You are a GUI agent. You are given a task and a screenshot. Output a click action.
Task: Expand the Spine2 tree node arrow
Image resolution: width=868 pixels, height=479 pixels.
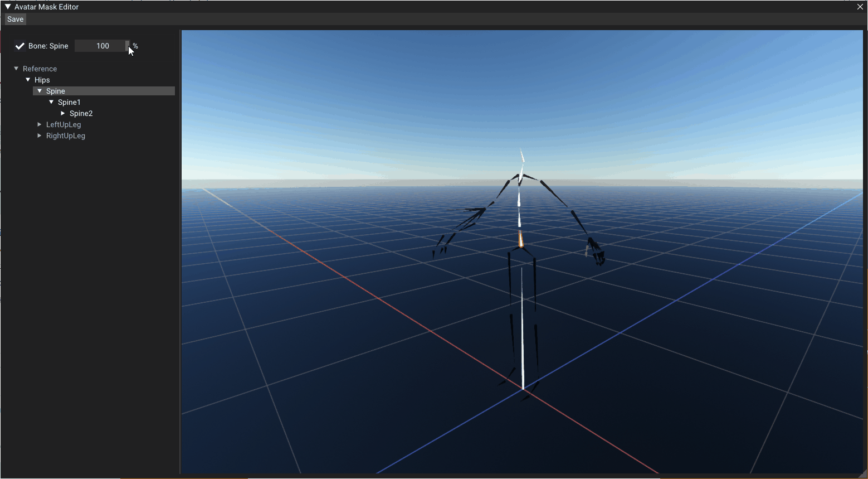pos(63,113)
